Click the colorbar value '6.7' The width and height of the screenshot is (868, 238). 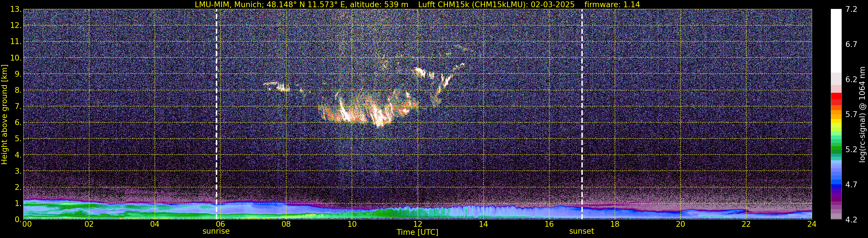tap(851, 44)
